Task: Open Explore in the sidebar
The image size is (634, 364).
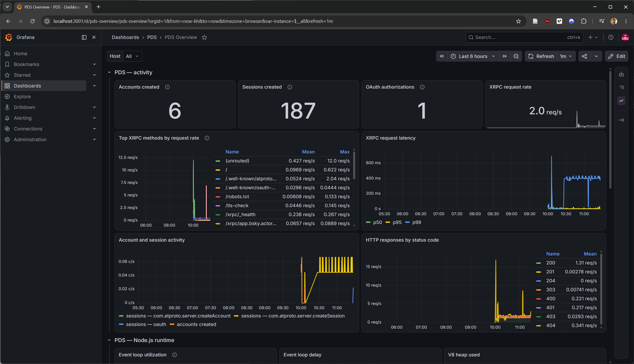Action: (22, 96)
